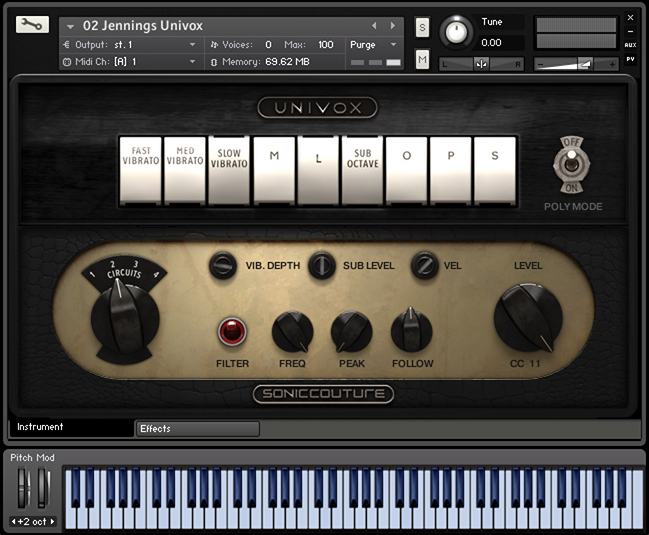Go to next instrument preset arrow

point(393,26)
